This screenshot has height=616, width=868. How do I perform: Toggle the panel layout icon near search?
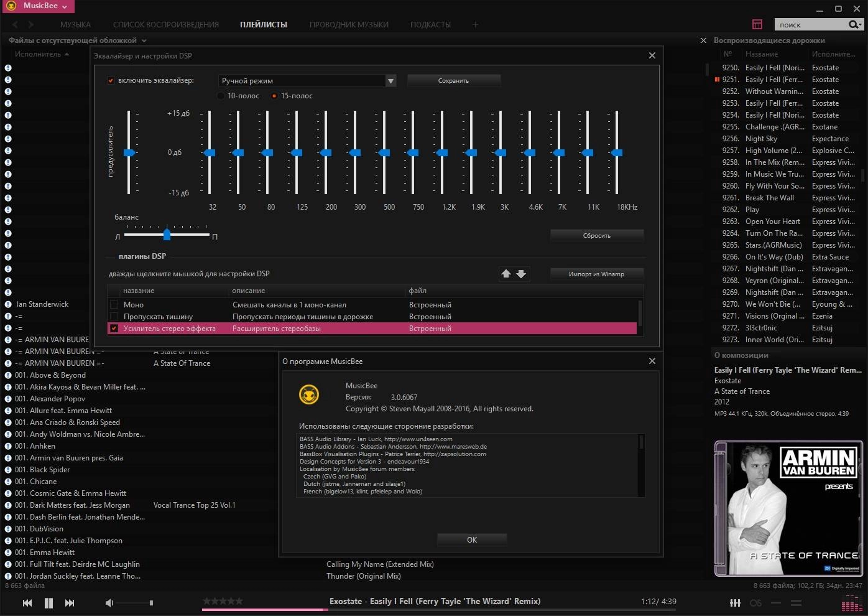coord(757,24)
